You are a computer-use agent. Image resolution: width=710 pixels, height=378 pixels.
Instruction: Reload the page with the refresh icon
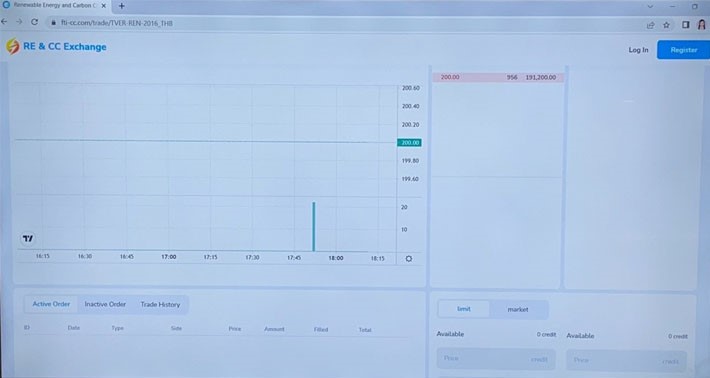34,22
